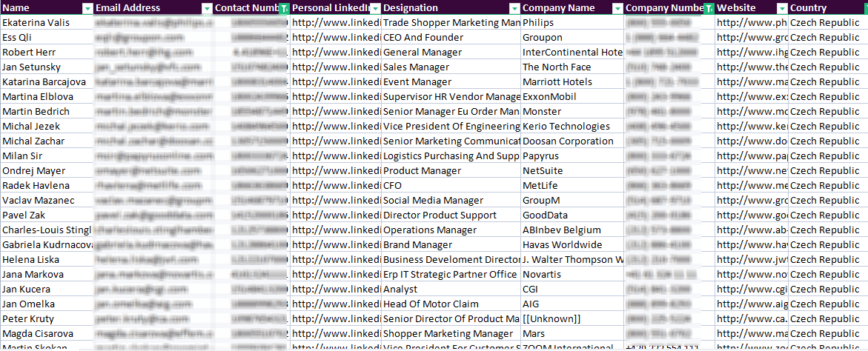Select the Doosan Corporation cell
The image size is (868, 351).
click(572, 141)
